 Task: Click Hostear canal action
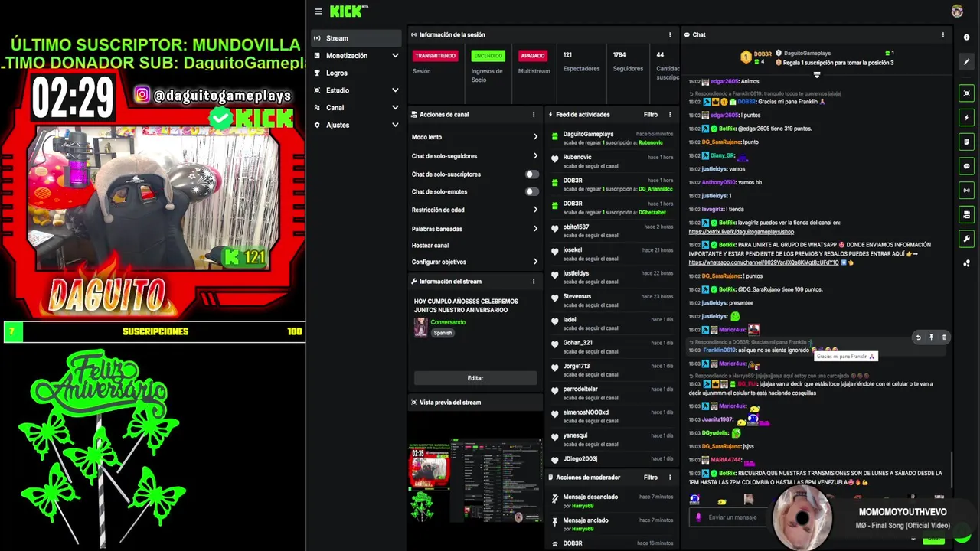tap(430, 245)
